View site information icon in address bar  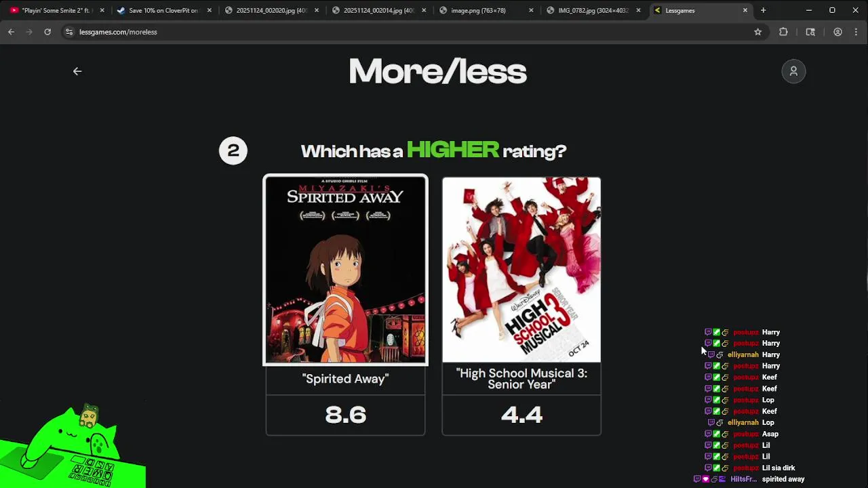[68, 32]
